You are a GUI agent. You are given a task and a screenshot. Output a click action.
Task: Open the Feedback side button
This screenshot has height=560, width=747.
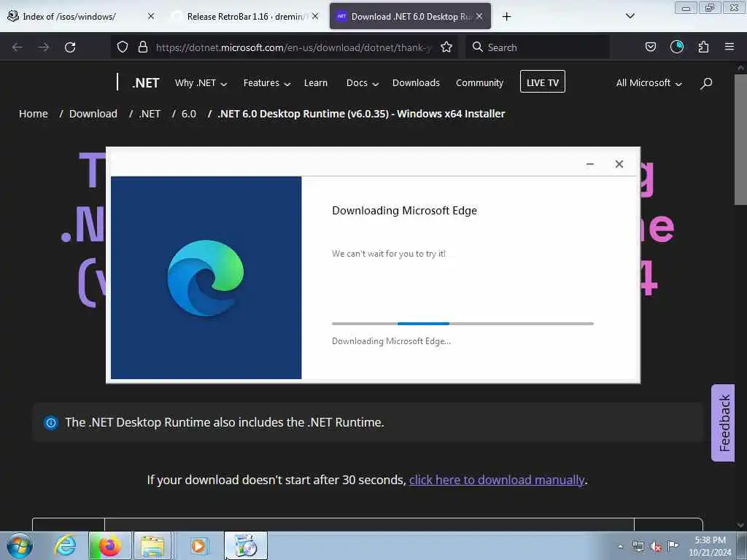(723, 423)
